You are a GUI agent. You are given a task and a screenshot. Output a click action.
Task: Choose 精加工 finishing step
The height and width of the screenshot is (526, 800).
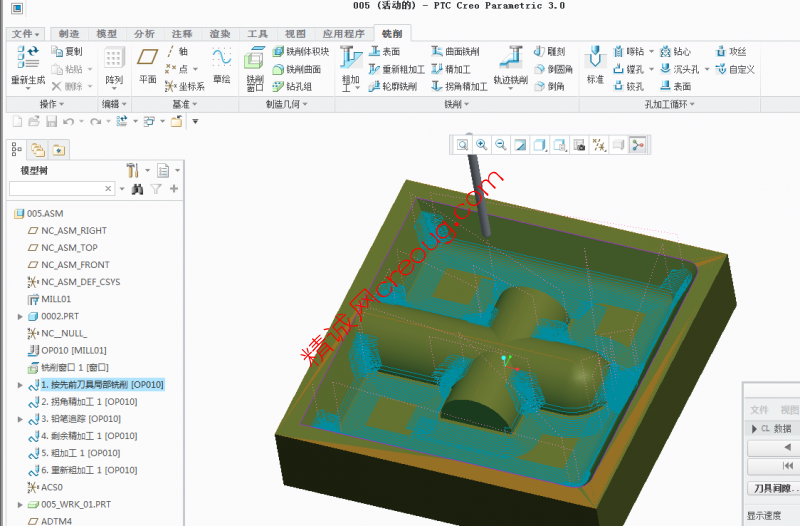coord(451,69)
